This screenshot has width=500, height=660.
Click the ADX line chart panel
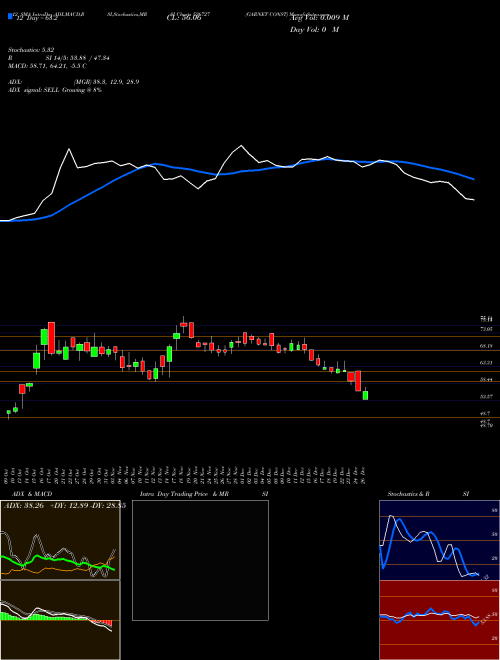click(60, 540)
